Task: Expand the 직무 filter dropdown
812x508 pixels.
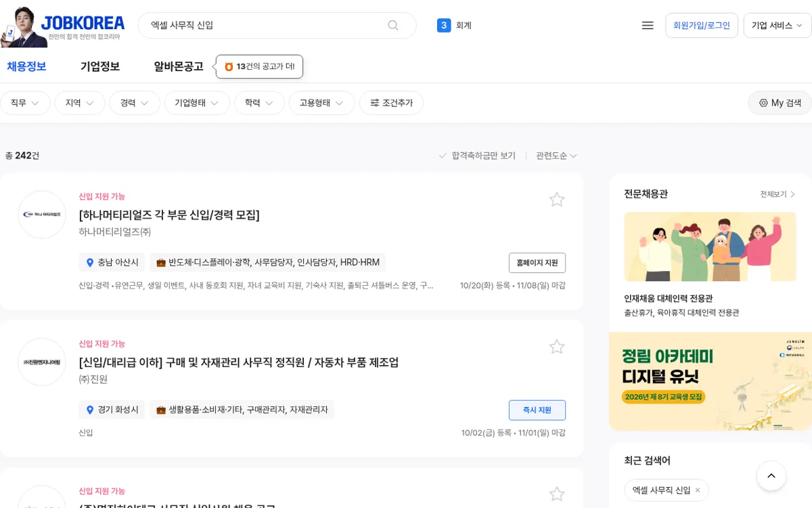Action: [x=25, y=103]
